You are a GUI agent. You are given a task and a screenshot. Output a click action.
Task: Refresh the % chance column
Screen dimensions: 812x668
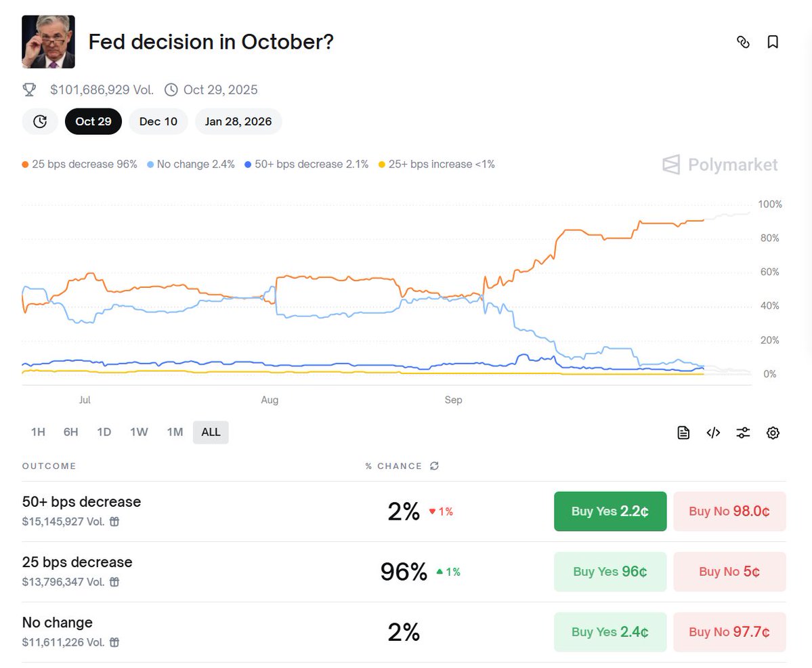435,466
